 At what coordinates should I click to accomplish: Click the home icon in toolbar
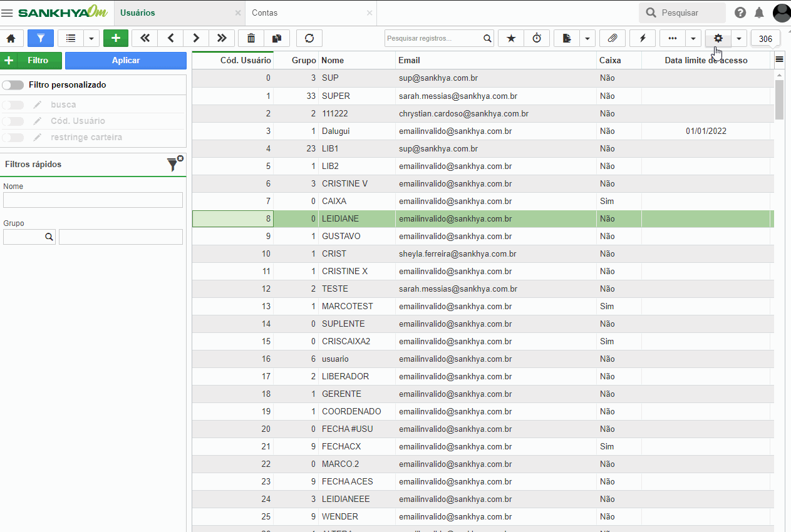(x=11, y=38)
